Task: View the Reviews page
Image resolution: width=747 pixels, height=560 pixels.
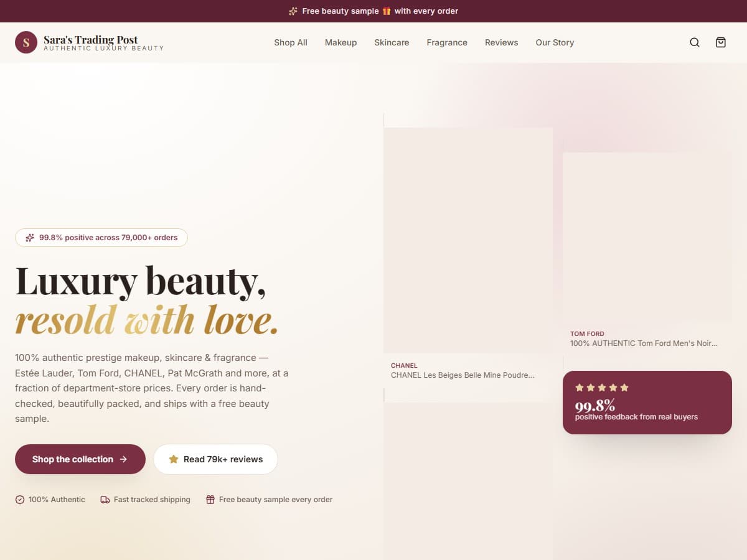Action: (502, 42)
